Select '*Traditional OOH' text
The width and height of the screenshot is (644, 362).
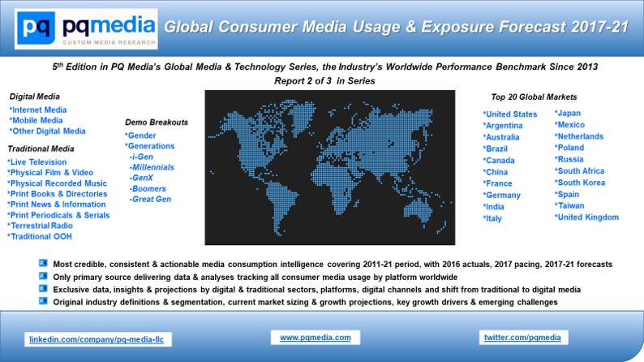[40, 236]
